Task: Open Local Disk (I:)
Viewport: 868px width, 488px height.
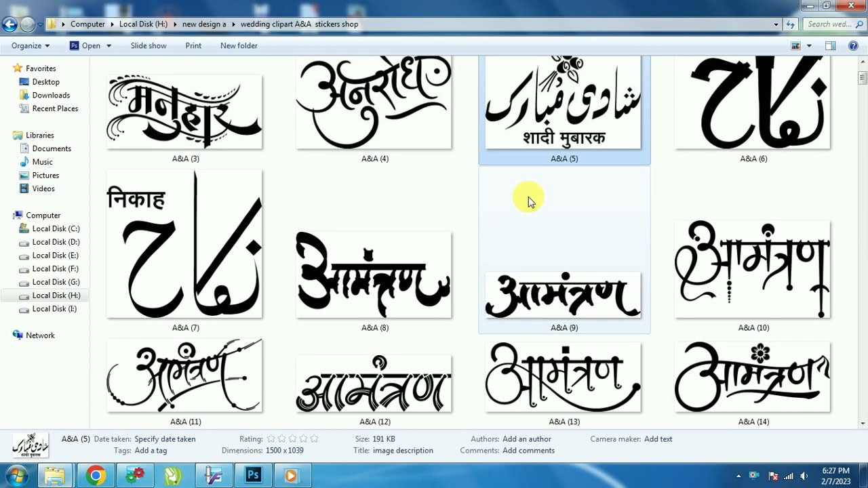Action: (x=54, y=308)
